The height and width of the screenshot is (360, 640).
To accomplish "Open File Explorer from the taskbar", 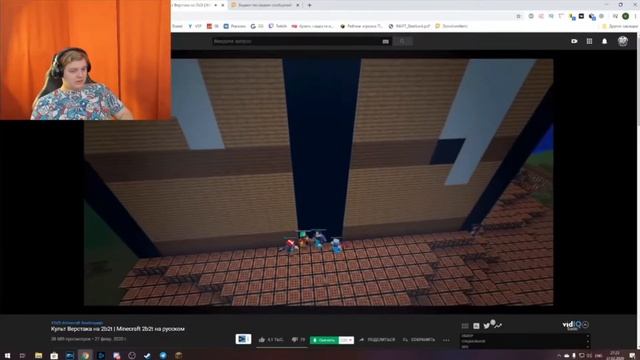I will coord(38,356).
